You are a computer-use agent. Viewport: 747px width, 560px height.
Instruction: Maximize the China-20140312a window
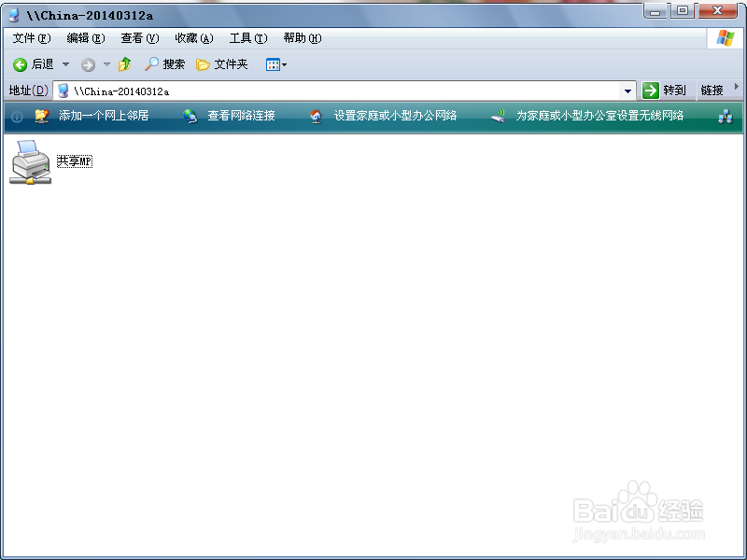coord(683,11)
